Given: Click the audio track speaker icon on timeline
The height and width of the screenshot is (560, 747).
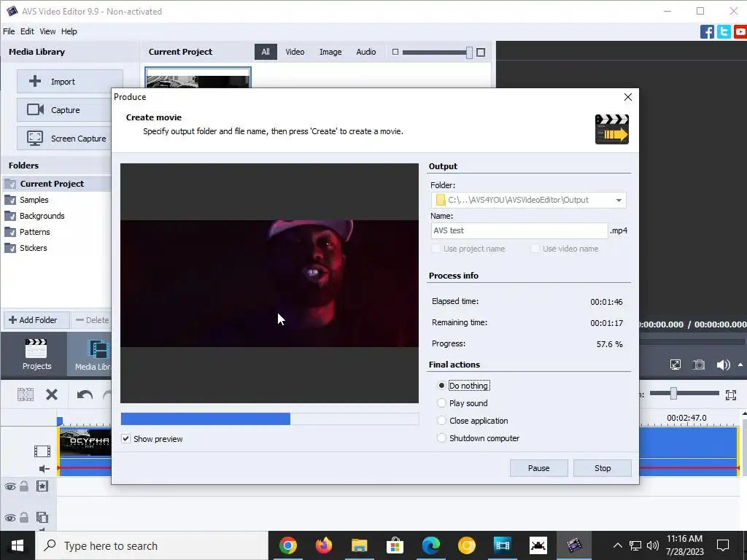Looking at the screenshot, I should pos(44,469).
